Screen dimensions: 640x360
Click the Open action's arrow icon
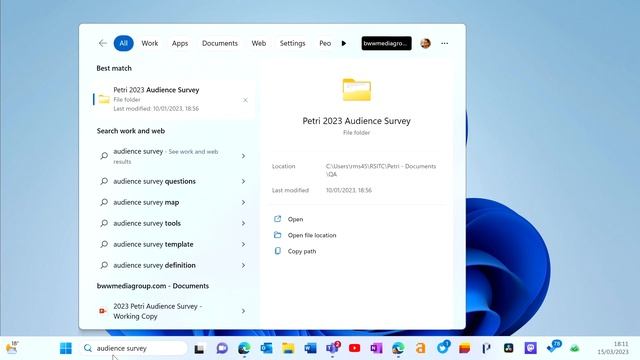(278, 219)
